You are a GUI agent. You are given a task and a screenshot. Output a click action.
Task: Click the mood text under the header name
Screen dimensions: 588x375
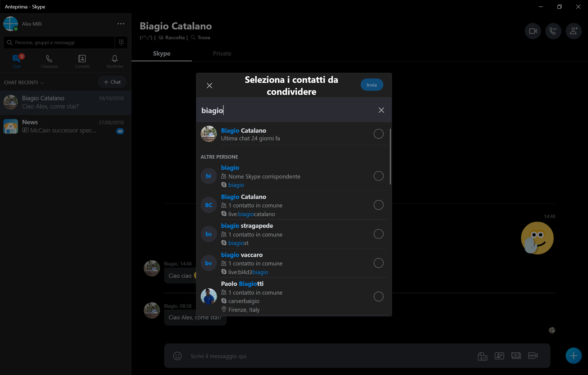[x=146, y=38]
